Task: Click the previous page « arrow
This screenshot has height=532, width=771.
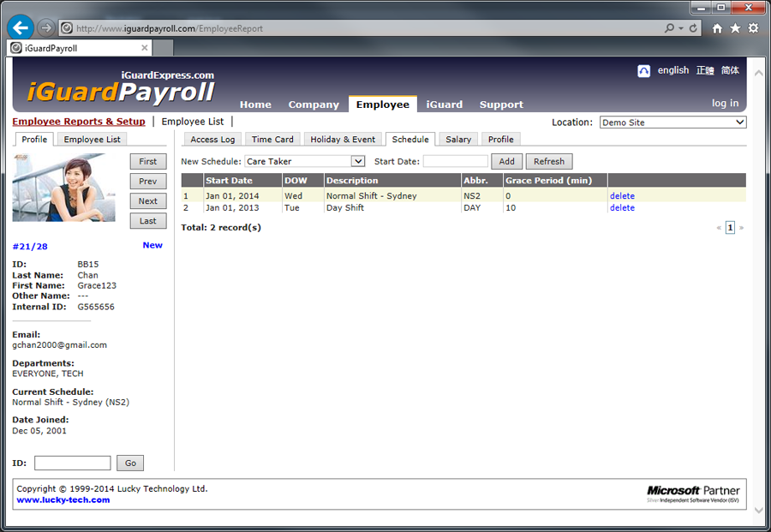Action: pyautogui.click(x=719, y=228)
